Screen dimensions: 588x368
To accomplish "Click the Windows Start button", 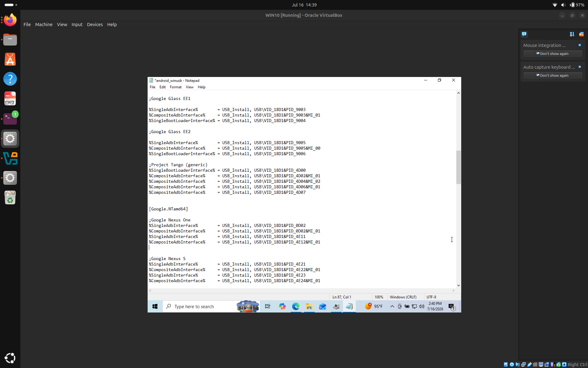I will point(155,306).
